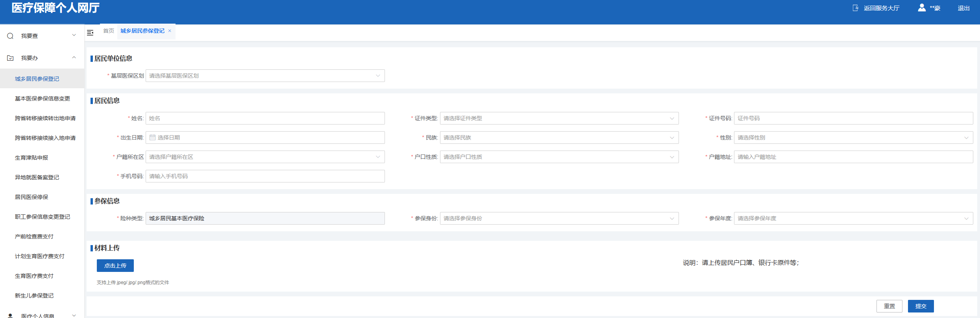This screenshot has height=318, width=980.
Task: Click the user avatar icon in header
Action: (x=921, y=8)
